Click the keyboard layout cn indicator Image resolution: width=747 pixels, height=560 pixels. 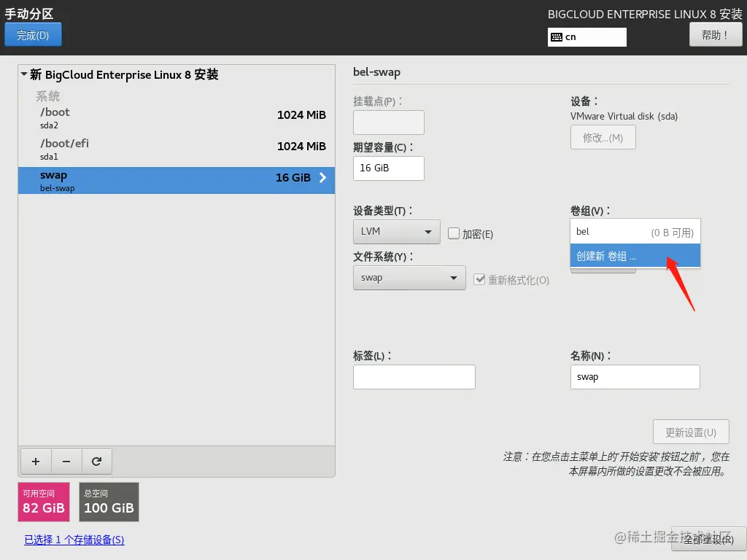(x=587, y=37)
